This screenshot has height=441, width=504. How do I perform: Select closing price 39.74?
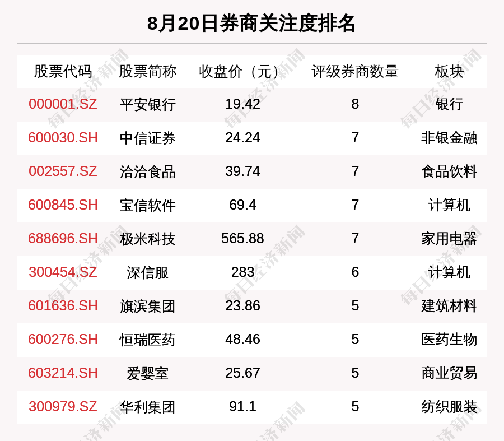coord(242,171)
